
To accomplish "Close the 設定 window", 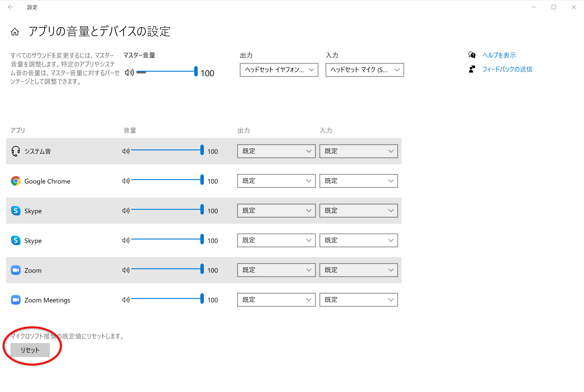I will (x=574, y=7).
